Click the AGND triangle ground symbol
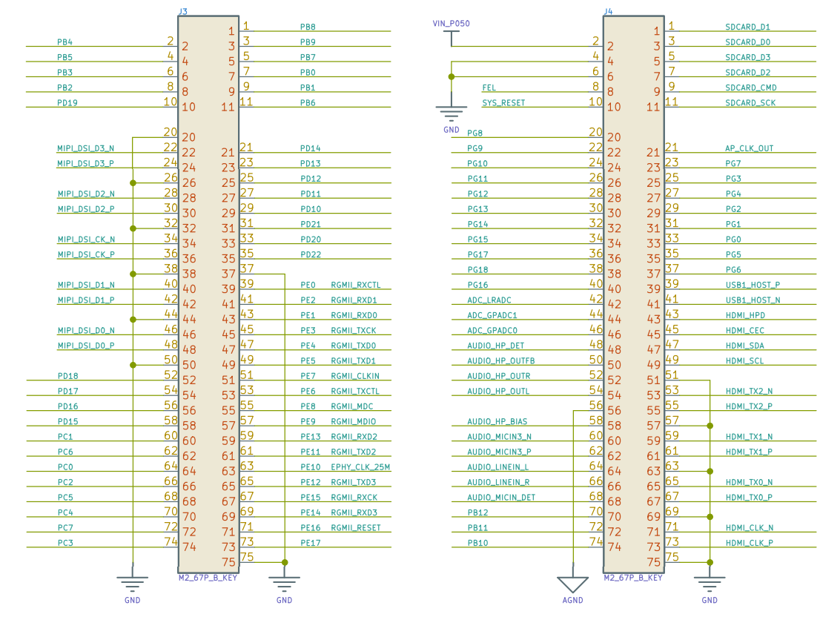Image resolution: width=840 pixels, height=620 pixels. (x=573, y=582)
